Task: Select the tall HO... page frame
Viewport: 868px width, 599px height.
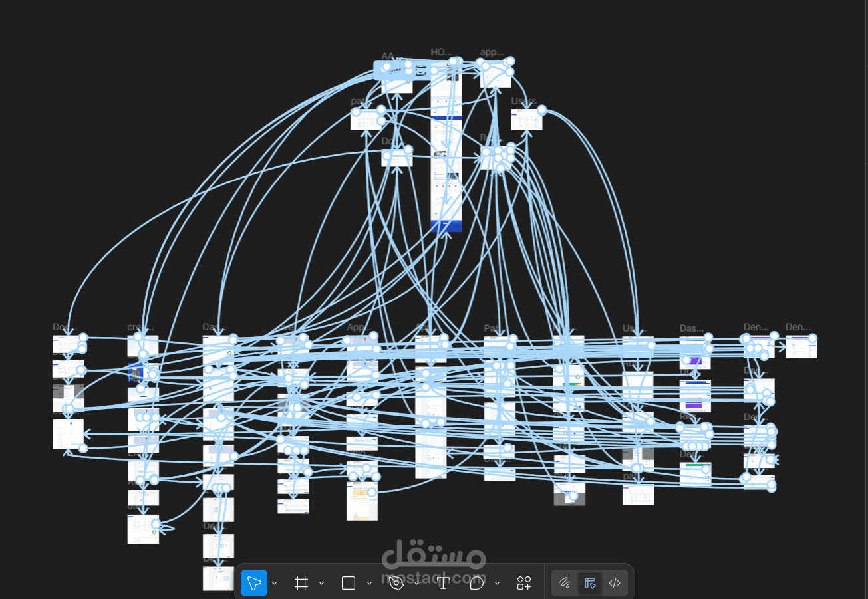Action: click(x=446, y=146)
